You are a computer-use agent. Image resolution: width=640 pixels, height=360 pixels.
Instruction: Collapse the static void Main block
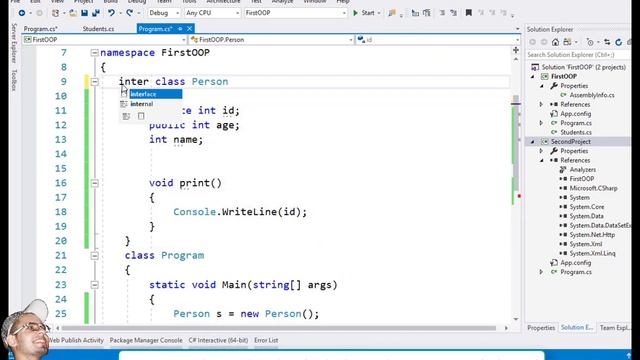[x=94, y=284]
